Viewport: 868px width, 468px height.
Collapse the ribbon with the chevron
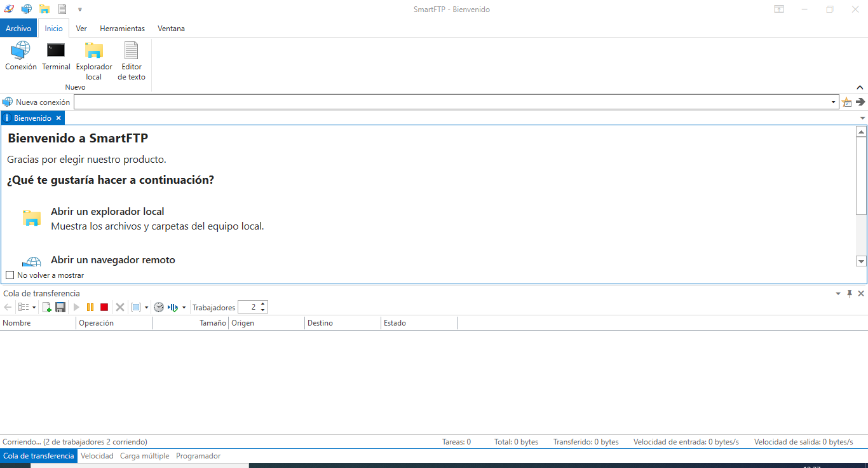click(x=860, y=88)
